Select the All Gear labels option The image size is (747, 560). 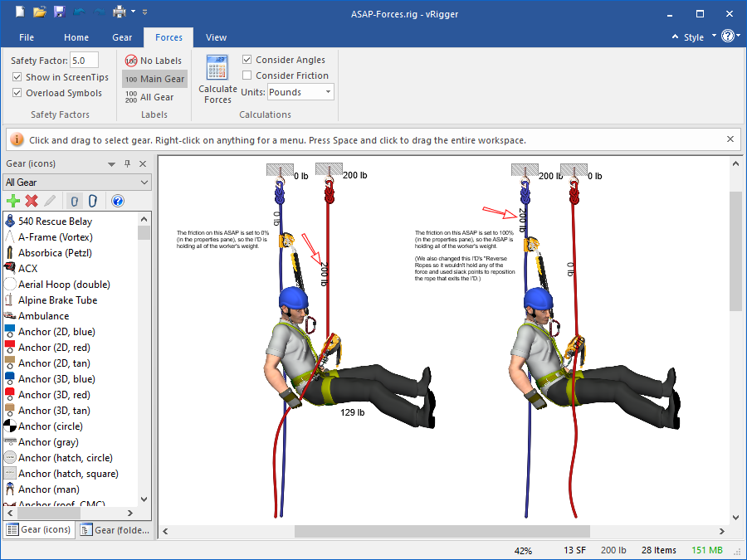point(150,97)
